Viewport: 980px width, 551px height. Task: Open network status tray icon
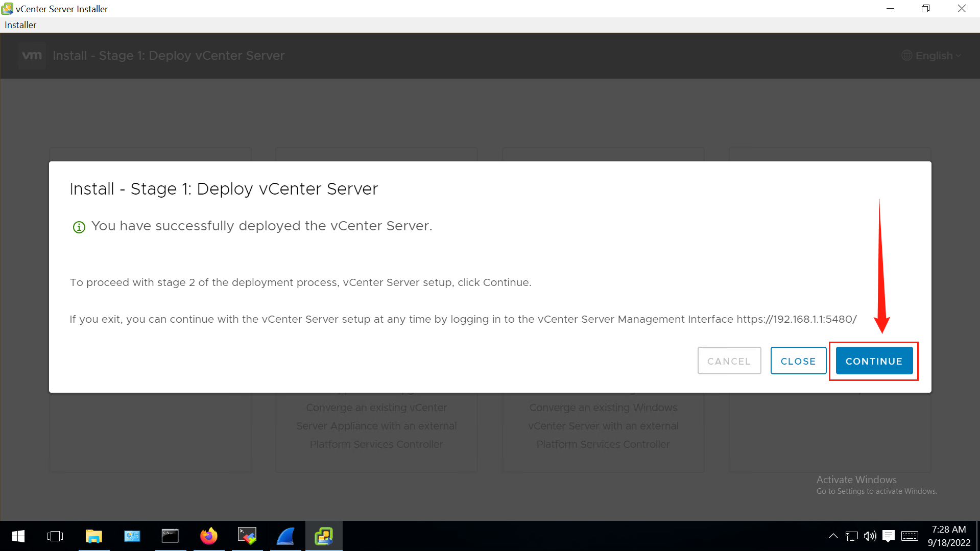851,536
